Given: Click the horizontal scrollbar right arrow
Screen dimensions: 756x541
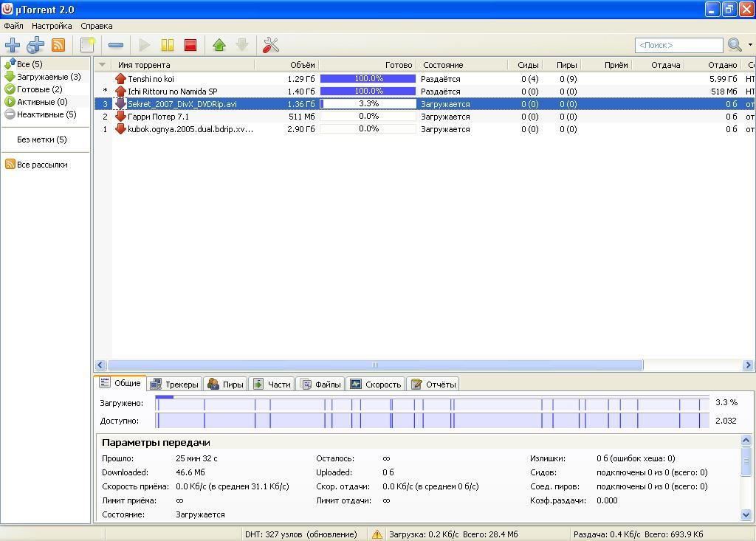Looking at the screenshot, I should coord(747,365).
